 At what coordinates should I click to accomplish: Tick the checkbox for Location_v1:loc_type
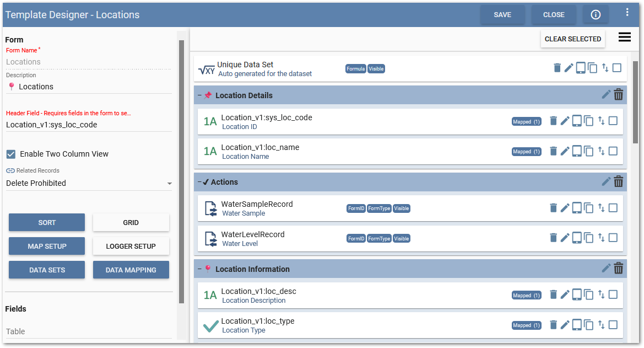(x=613, y=324)
